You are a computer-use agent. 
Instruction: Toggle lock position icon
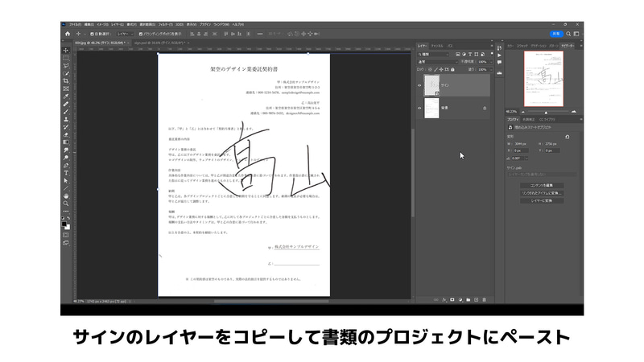[x=441, y=70]
